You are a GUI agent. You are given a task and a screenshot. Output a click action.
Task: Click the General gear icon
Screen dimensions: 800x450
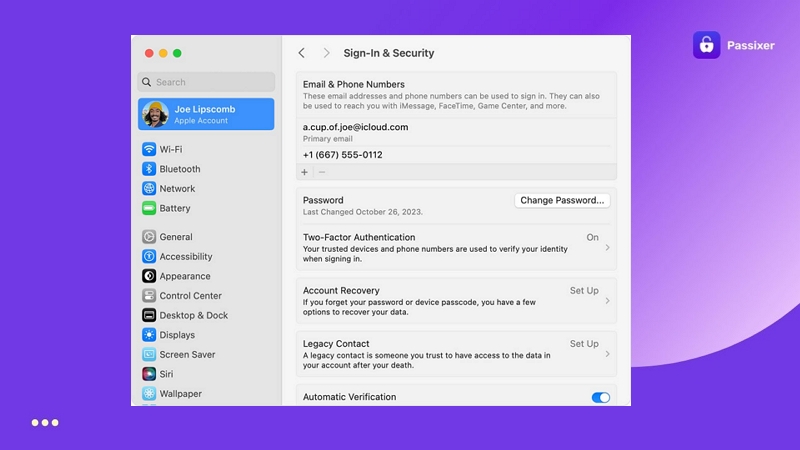(149, 237)
